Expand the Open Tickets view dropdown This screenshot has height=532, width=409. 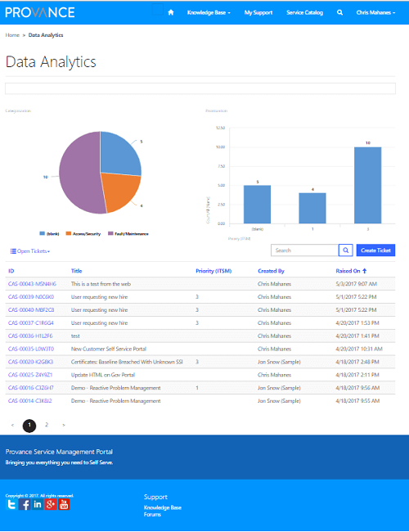click(30, 251)
